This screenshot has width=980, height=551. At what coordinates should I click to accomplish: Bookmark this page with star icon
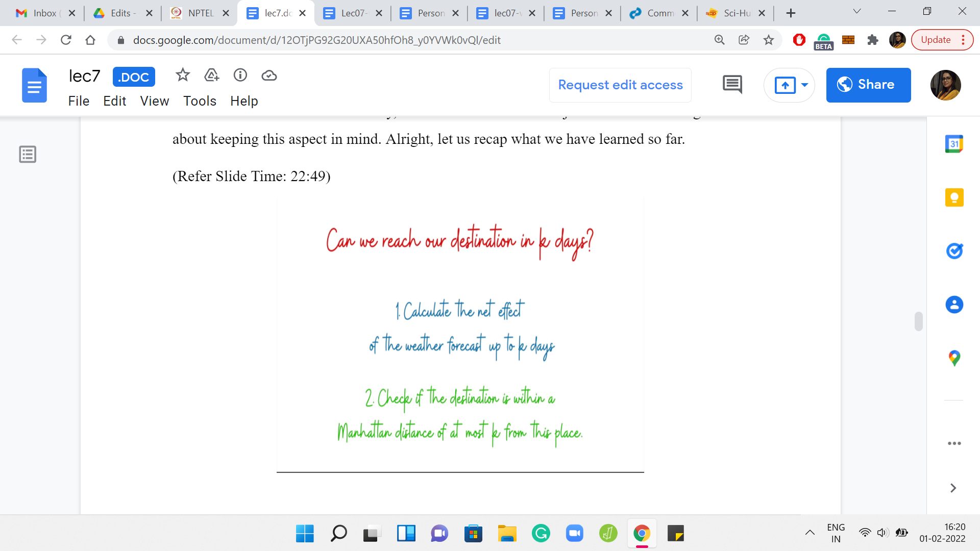point(768,40)
